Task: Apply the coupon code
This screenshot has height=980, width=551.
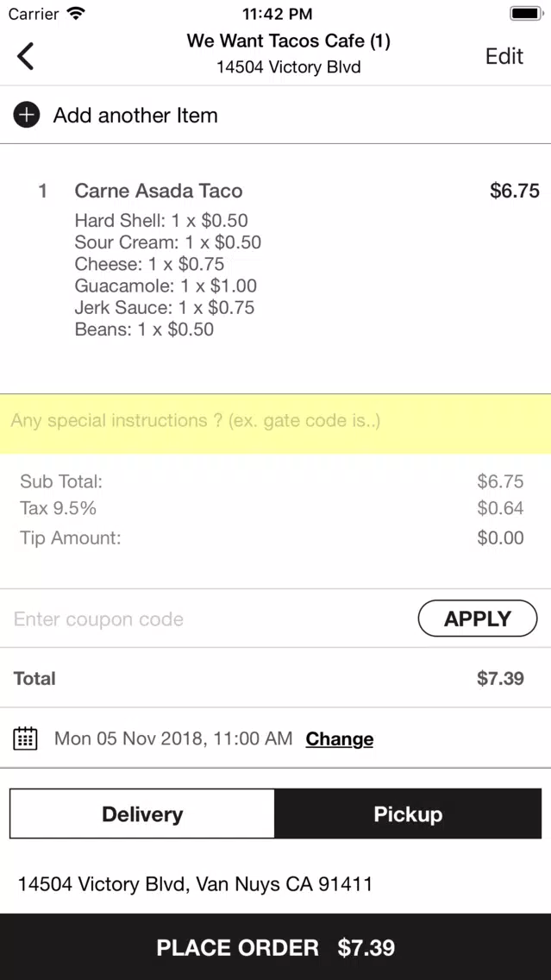Action: click(x=478, y=619)
